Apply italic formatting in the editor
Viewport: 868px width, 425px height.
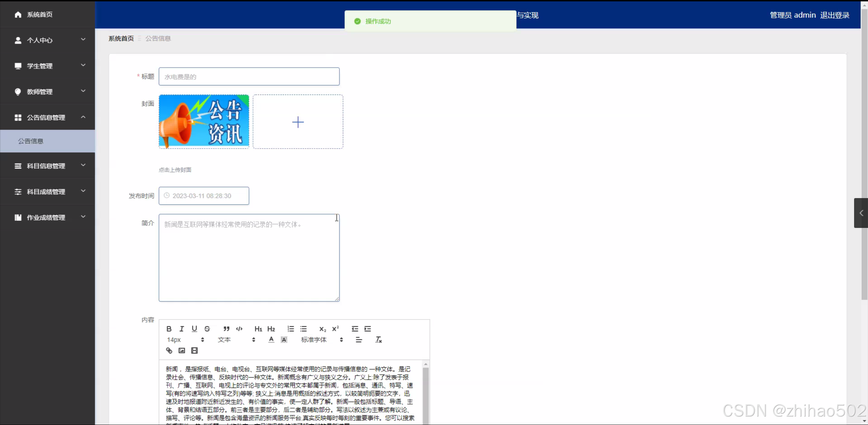(182, 329)
